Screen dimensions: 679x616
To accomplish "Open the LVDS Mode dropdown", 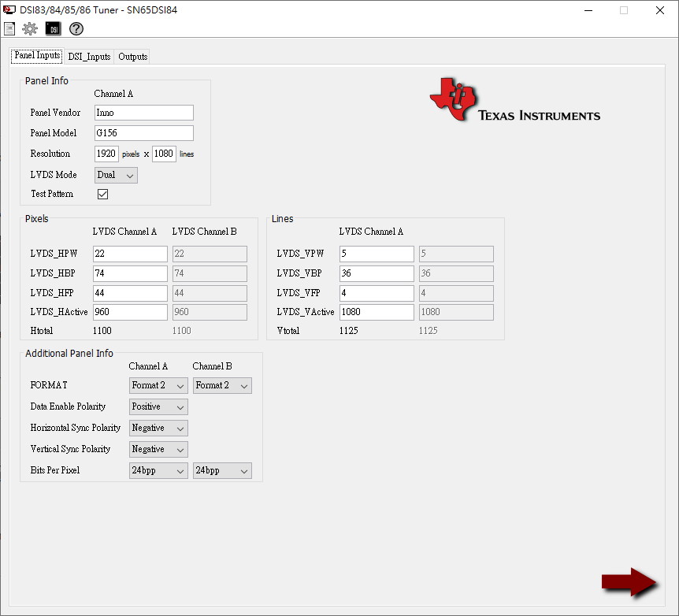I will coord(116,176).
